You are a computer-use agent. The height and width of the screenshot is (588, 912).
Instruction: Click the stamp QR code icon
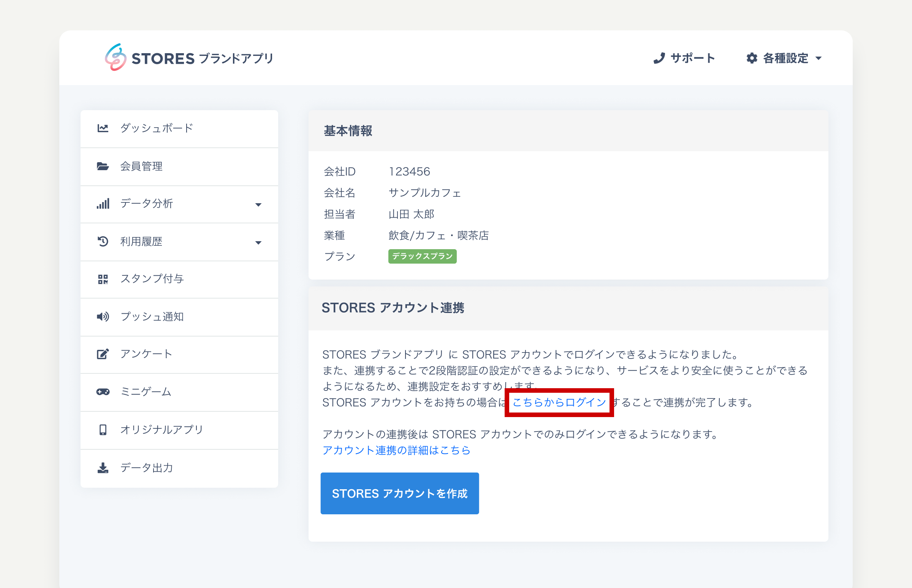pos(103,279)
